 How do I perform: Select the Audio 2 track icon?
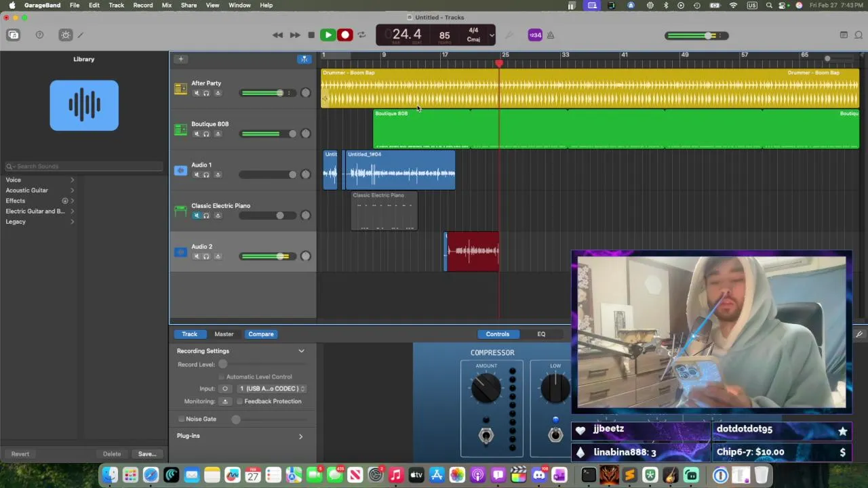[180, 252]
